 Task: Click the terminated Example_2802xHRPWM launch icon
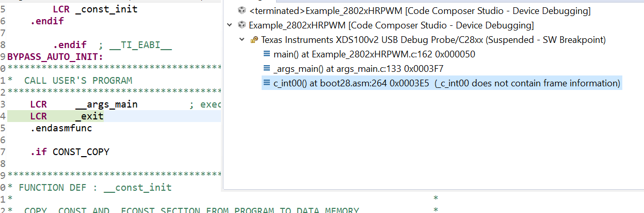tap(242, 11)
